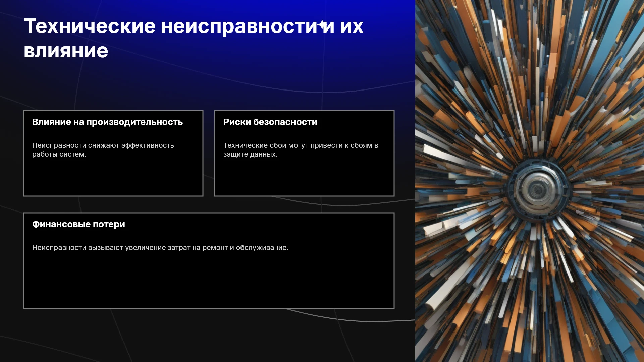
Task: Select the "Финансовые потери" card heading
Action: (78, 224)
